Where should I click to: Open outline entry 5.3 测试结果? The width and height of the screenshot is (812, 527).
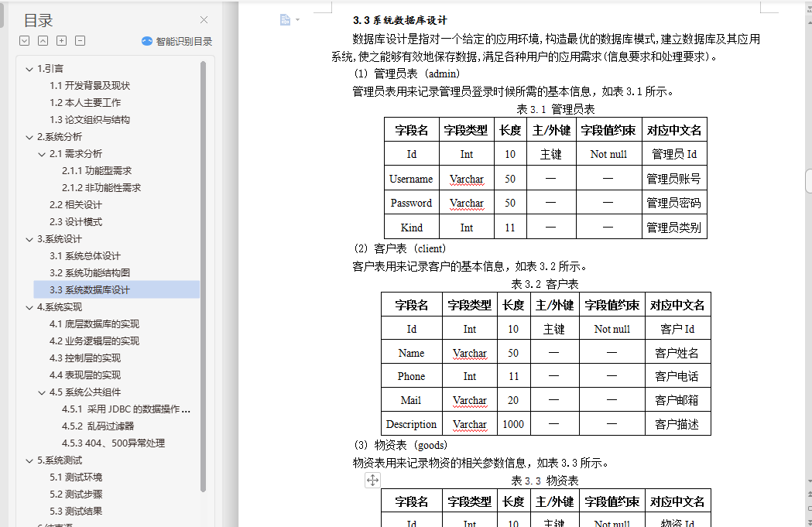click(x=76, y=512)
